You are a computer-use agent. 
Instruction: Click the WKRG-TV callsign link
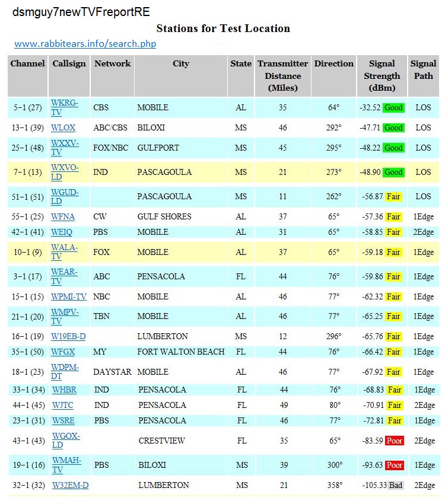coord(64,107)
